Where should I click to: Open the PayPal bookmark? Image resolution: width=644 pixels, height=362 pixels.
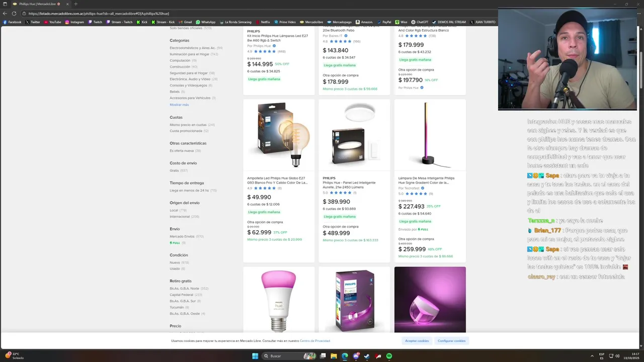pos(384,22)
